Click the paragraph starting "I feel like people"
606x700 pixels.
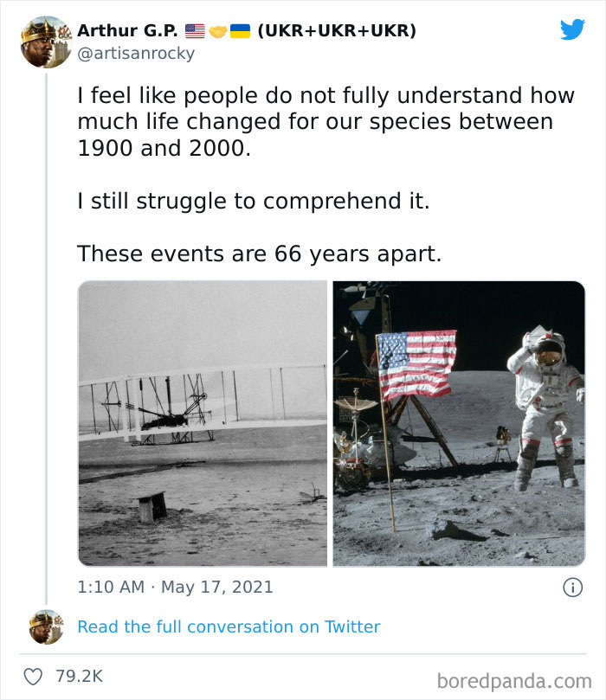coord(326,121)
